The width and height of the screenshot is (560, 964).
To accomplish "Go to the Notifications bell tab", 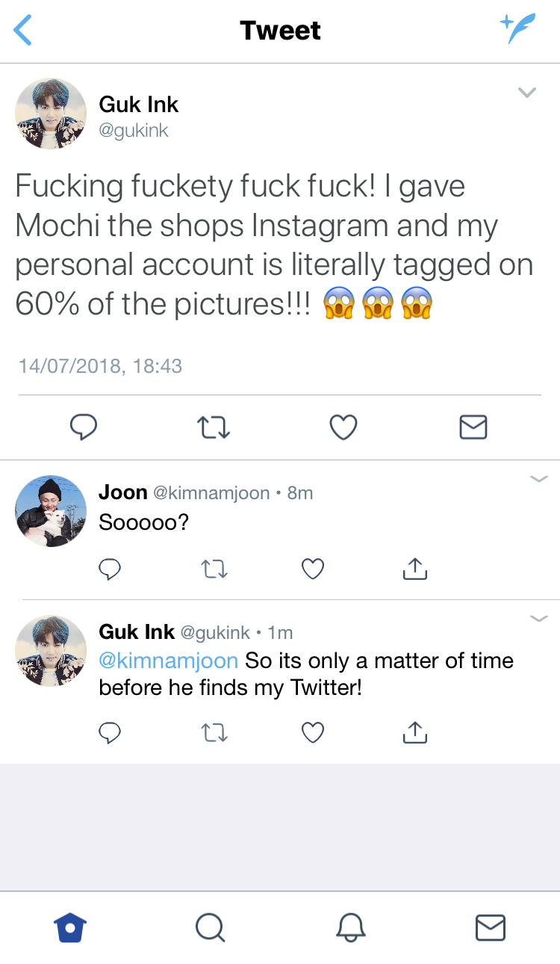I will 351,927.
